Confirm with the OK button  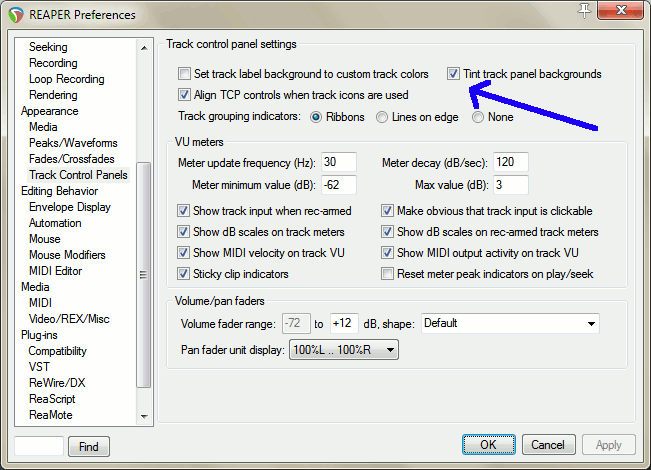point(489,445)
